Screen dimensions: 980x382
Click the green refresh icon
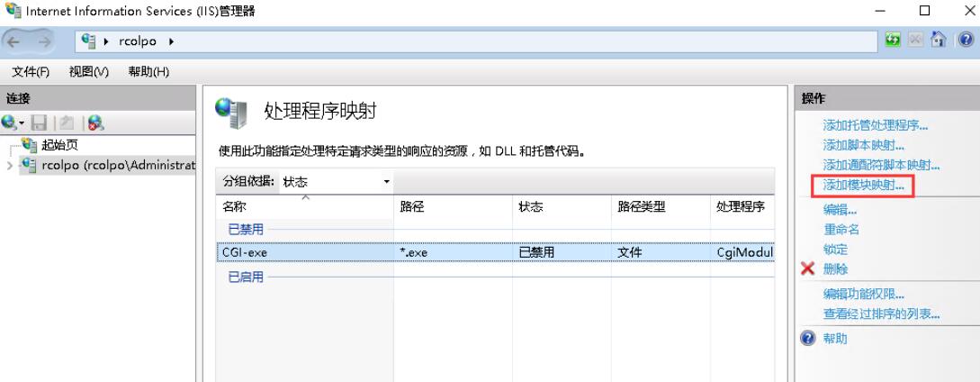893,40
